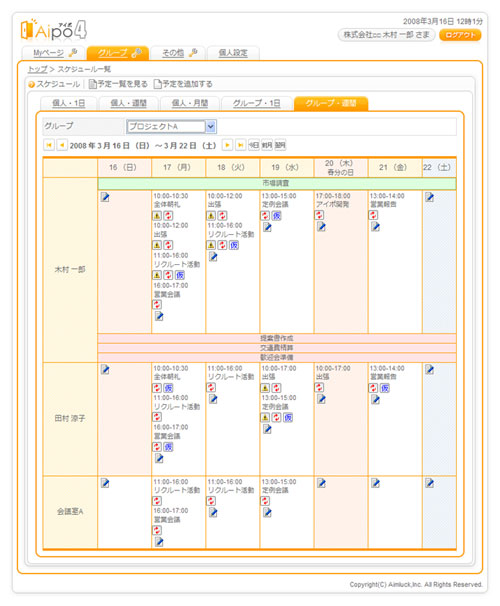The width and height of the screenshot is (500, 606).
Task: Click repeat icon under 木村's Monday 全体朝礼
Action: 168,216
